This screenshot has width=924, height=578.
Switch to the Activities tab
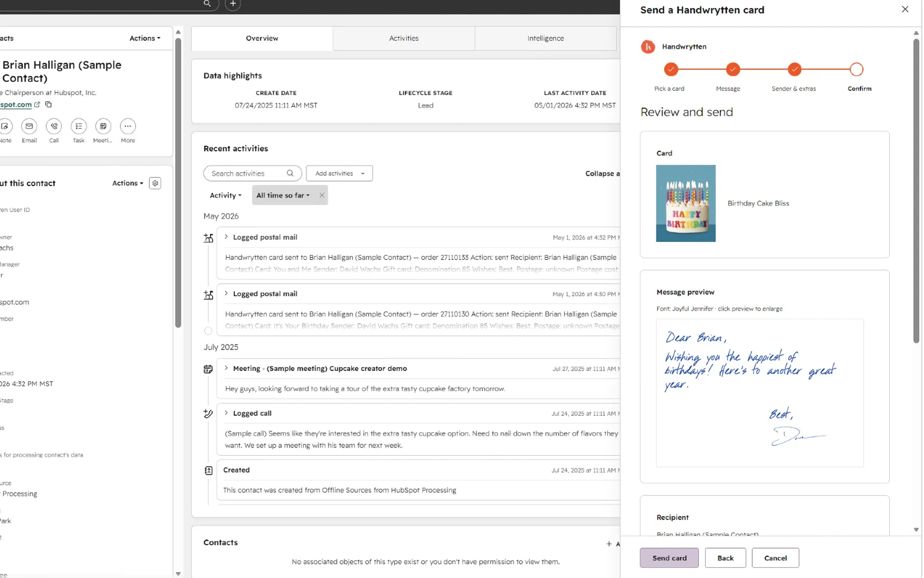(x=404, y=38)
